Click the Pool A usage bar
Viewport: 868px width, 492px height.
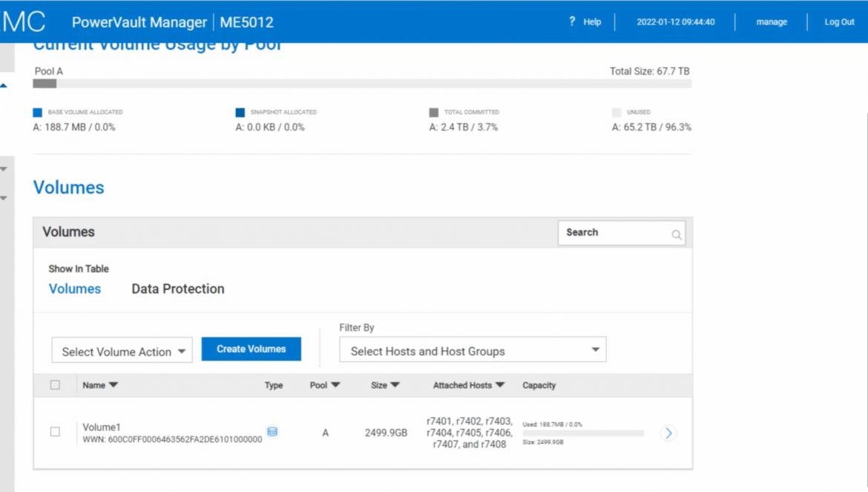coord(362,84)
